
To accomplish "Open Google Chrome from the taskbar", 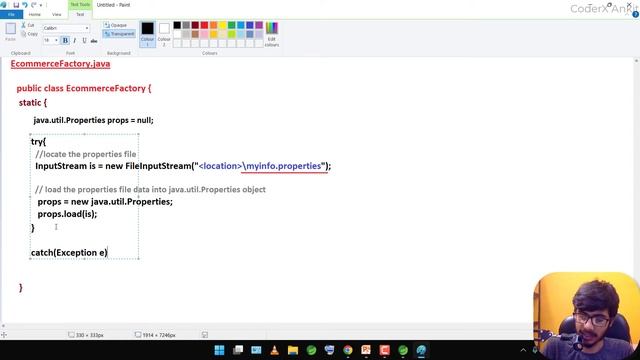I will 348,350.
